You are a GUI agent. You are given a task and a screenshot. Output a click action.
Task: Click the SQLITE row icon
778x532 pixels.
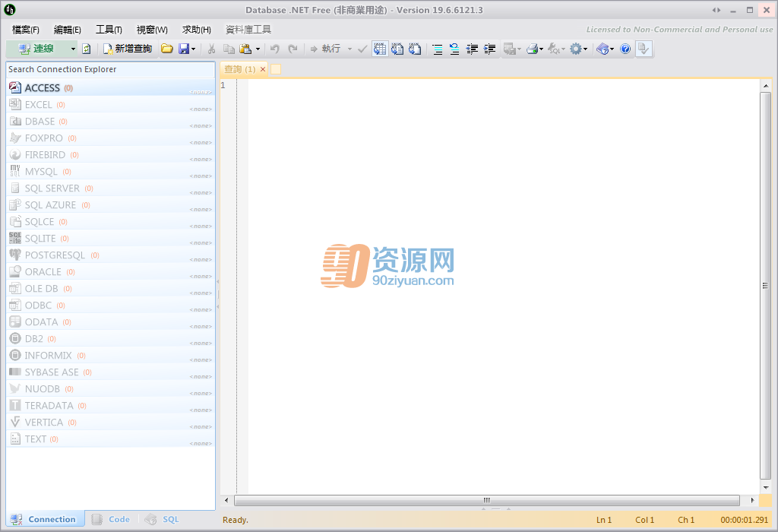coord(15,238)
